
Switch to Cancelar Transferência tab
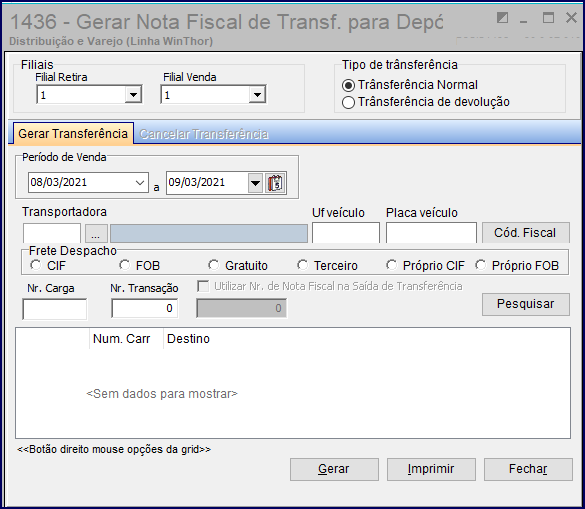tap(204, 134)
